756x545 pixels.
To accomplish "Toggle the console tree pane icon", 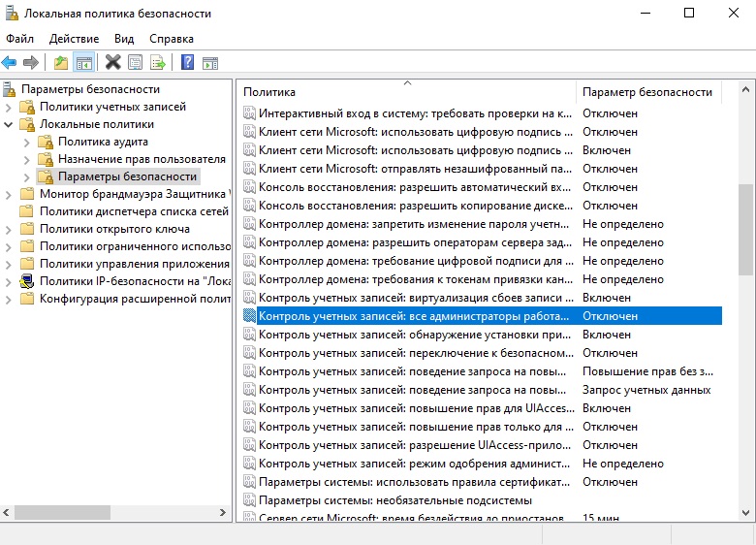I will (x=84, y=63).
